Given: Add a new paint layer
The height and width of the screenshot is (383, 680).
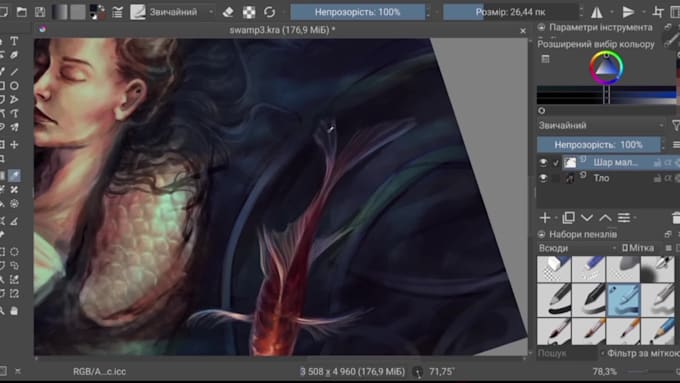Looking at the screenshot, I should tap(545, 218).
